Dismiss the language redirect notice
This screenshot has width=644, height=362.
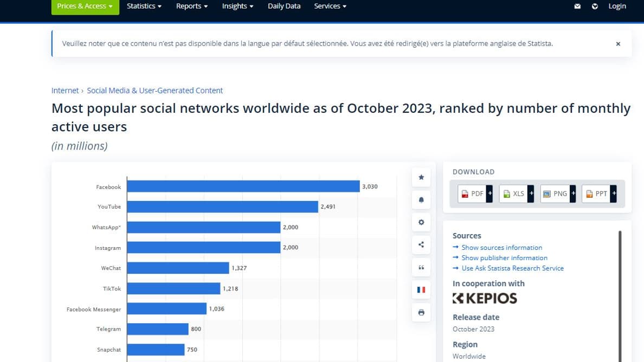coord(618,44)
